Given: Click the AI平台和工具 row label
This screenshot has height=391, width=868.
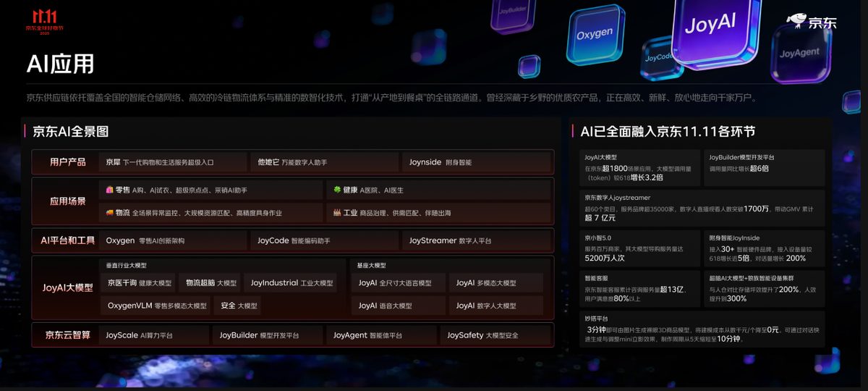Looking at the screenshot, I should (67, 240).
